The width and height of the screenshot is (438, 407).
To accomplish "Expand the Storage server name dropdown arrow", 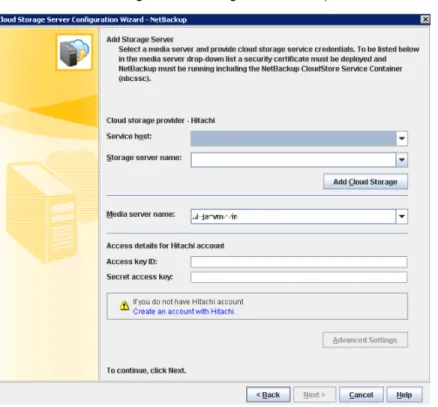I will pyautogui.click(x=402, y=160).
